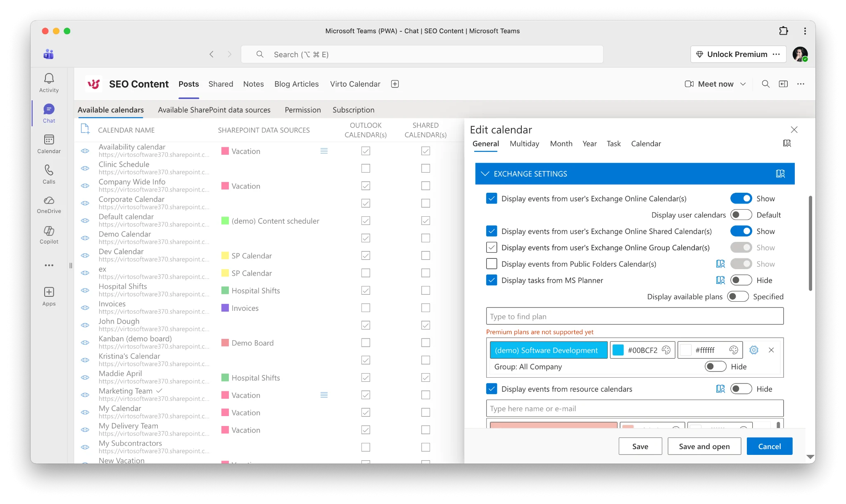Viewport: 846px width, 504px height.
Task: Click the Cancel button
Action: point(770,446)
